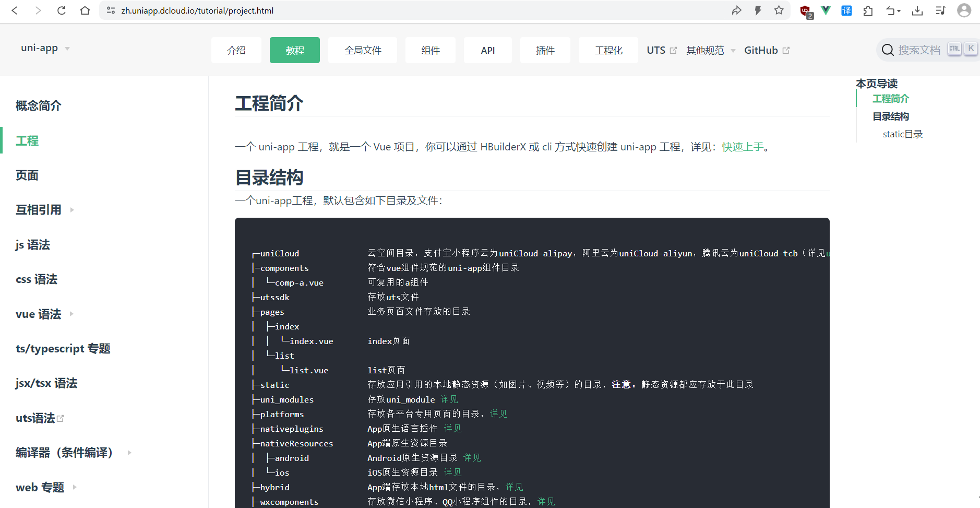980x508 pixels.
Task: Open the media playlist control icon
Action: point(940,10)
